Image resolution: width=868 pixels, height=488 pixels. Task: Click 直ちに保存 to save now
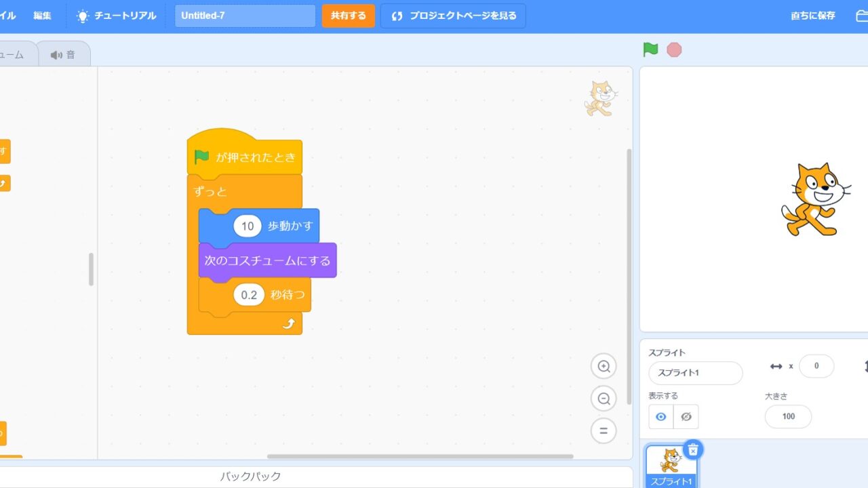(813, 16)
